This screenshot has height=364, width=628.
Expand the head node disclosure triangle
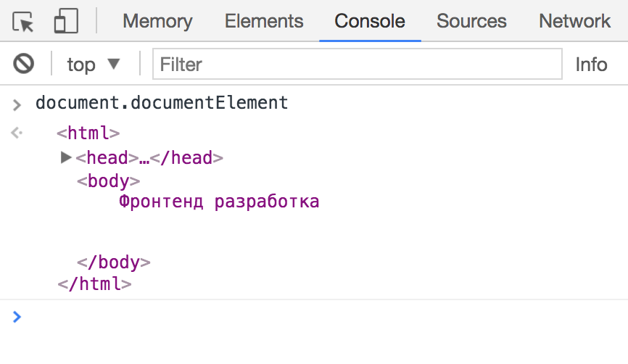(x=67, y=157)
